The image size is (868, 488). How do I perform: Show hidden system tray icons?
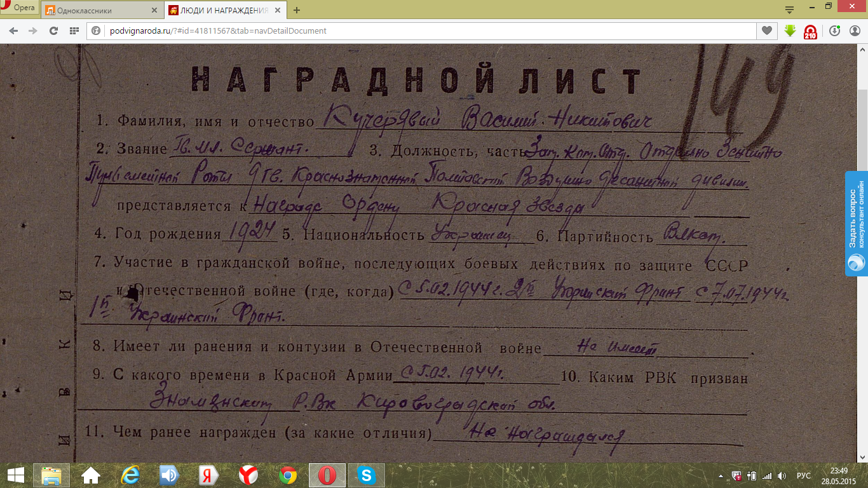click(x=721, y=475)
